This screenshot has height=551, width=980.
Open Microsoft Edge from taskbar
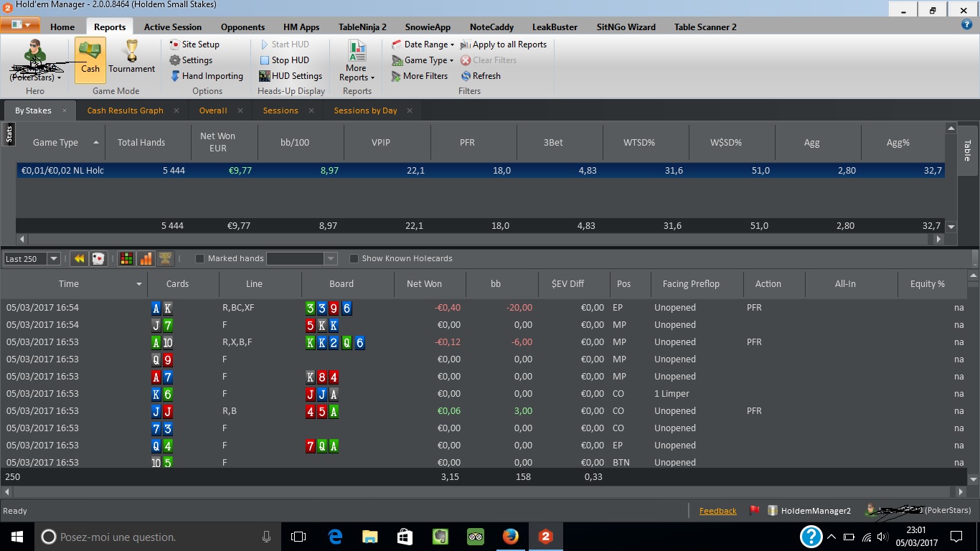(335, 537)
